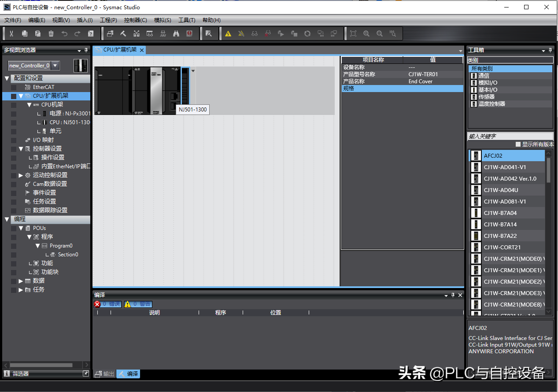This screenshot has width=558, height=392.
Task: Click the Delete trash can toolbar icon
Action: (x=51, y=33)
